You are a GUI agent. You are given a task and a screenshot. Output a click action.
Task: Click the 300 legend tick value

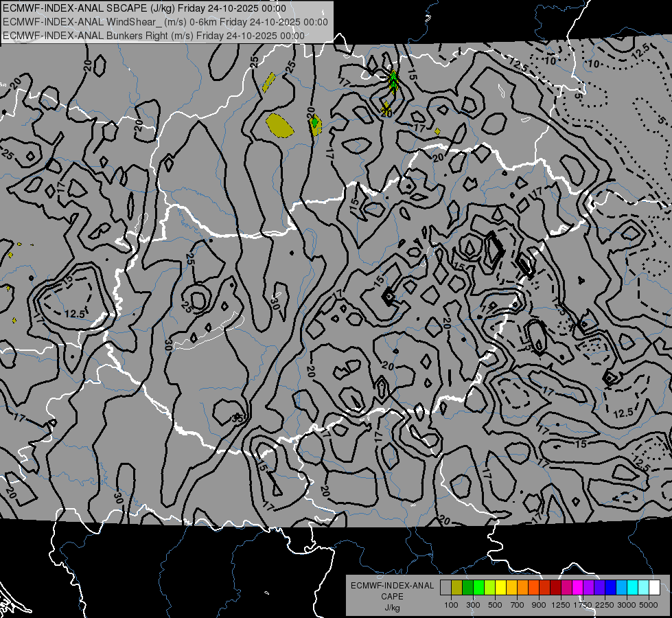point(473,605)
